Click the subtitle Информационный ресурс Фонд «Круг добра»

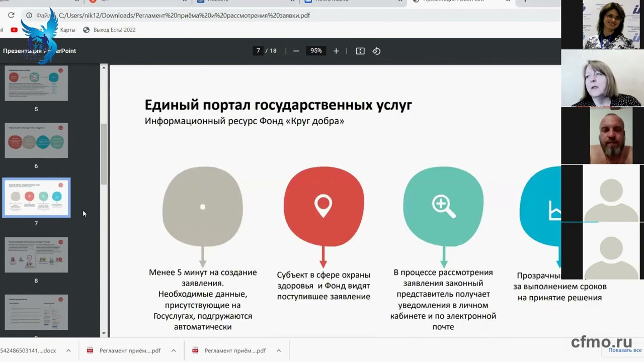point(245,121)
